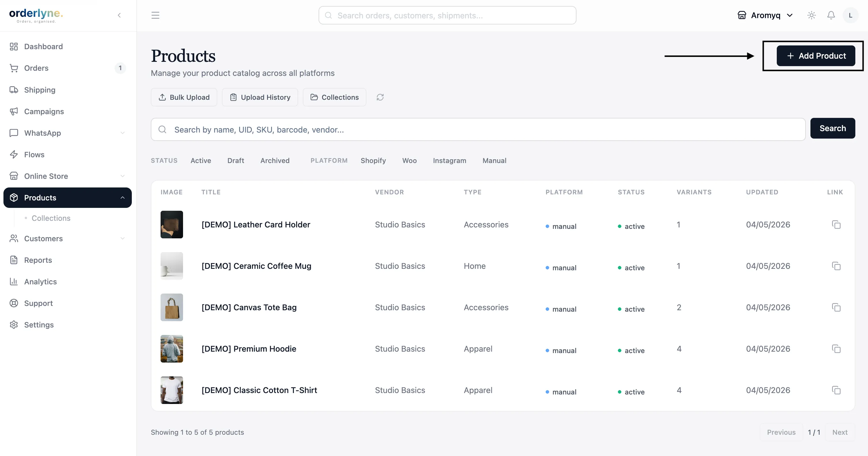Copy link for Leather Card Holder
Screen dimensions: 868x456
(x=836, y=225)
